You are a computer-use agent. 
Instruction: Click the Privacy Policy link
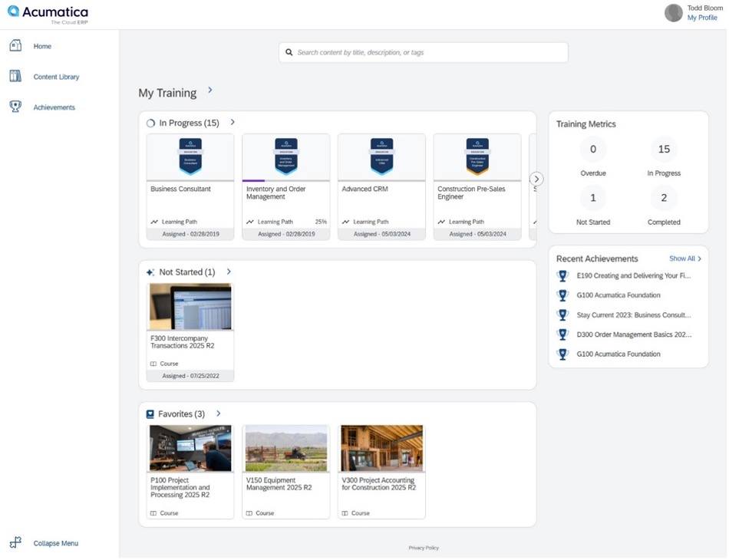(x=423, y=548)
